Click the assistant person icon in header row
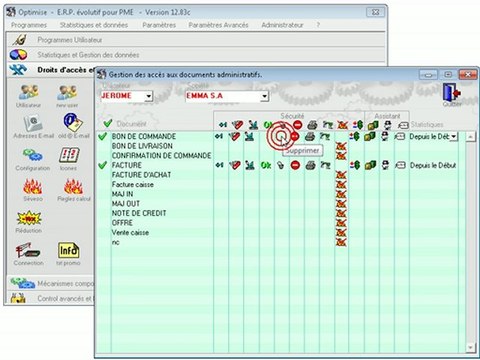 [x=387, y=125]
